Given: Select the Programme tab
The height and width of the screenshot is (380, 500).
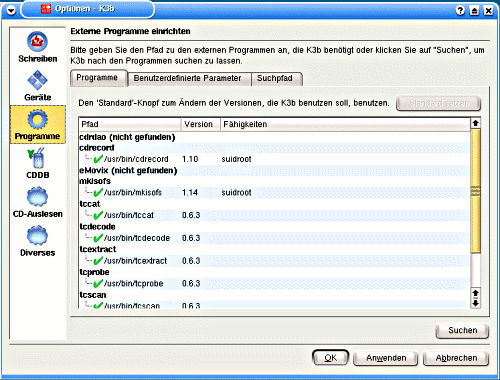Looking at the screenshot, I should click(x=97, y=78).
